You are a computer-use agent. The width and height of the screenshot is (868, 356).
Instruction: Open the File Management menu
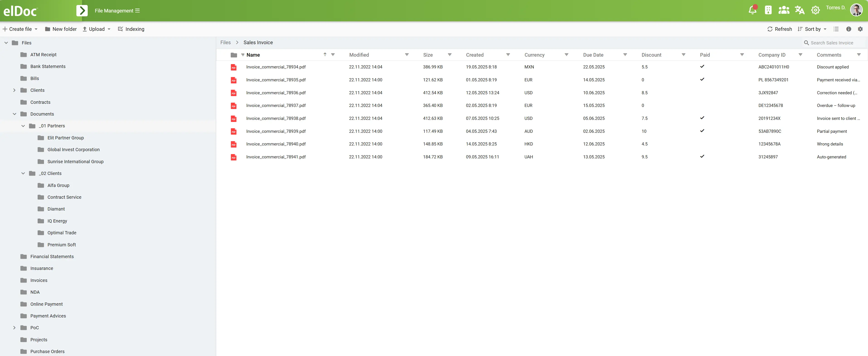pyautogui.click(x=117, y=10)
